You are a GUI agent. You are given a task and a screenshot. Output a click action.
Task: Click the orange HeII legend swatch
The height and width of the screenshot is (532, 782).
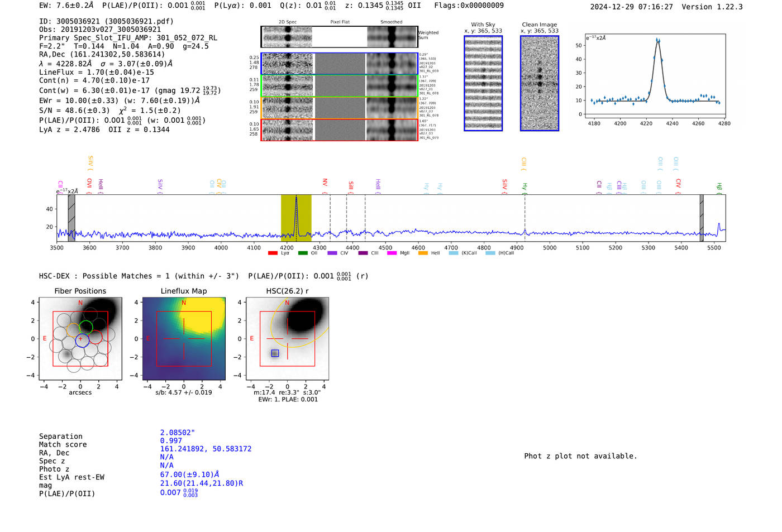(x=423, y=253)
